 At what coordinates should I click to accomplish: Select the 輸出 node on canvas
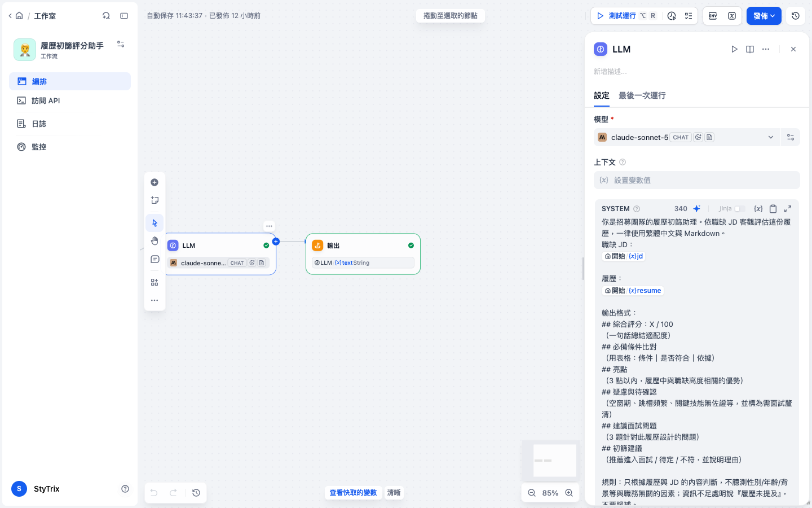pyautogui.click(x=363, y=254)
